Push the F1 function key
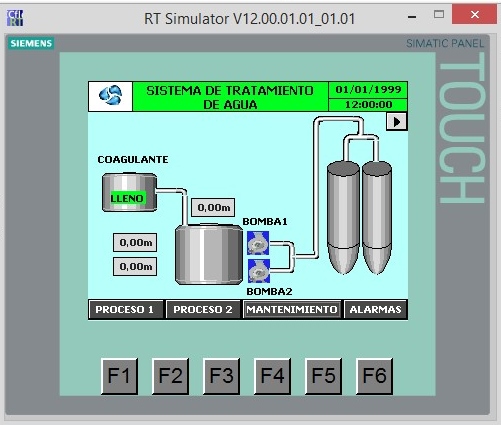The height and width of the screenshot is (425, 501). tap(119, 376)
